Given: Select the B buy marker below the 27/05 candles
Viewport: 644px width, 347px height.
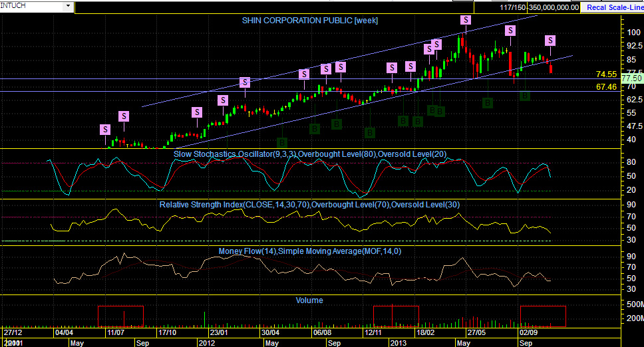Looking at the screenshot, I should click(x=488, y=103).
